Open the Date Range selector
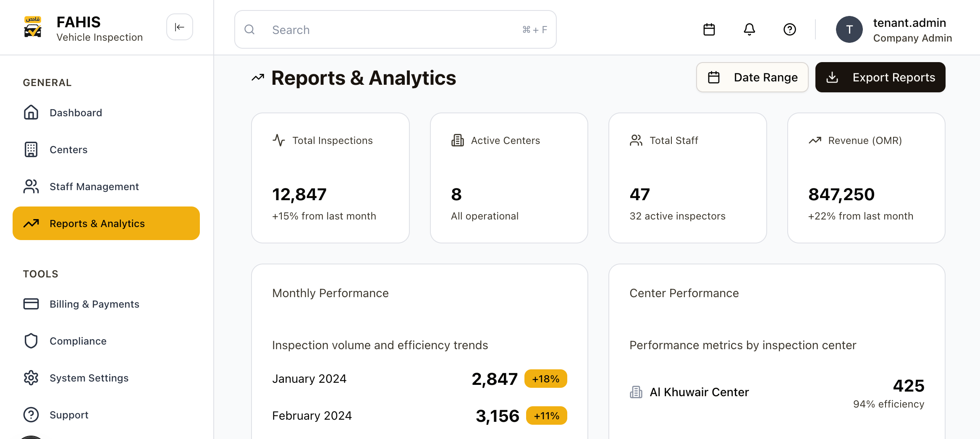 (752, 77)
